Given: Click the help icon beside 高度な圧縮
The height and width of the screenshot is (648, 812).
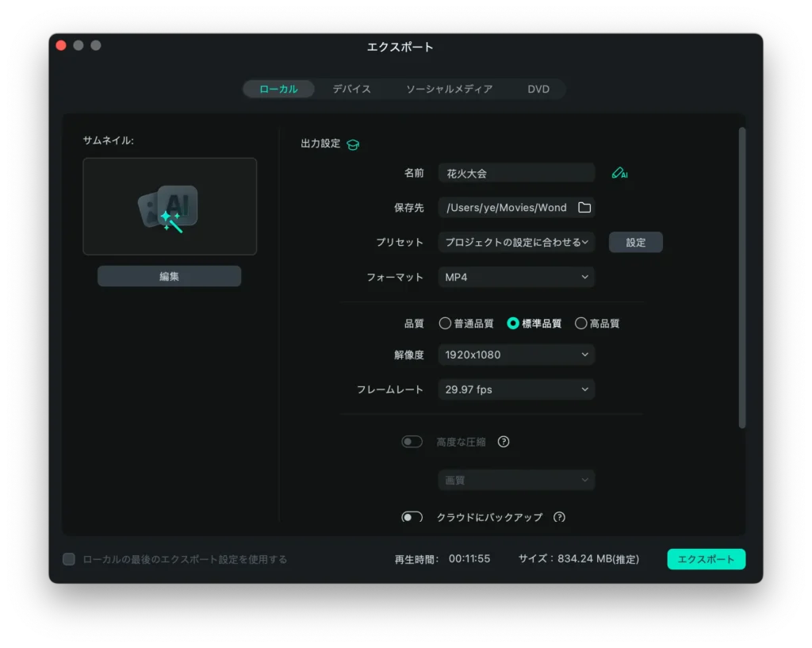Looking at the screenshot, I should coord(504,441).
